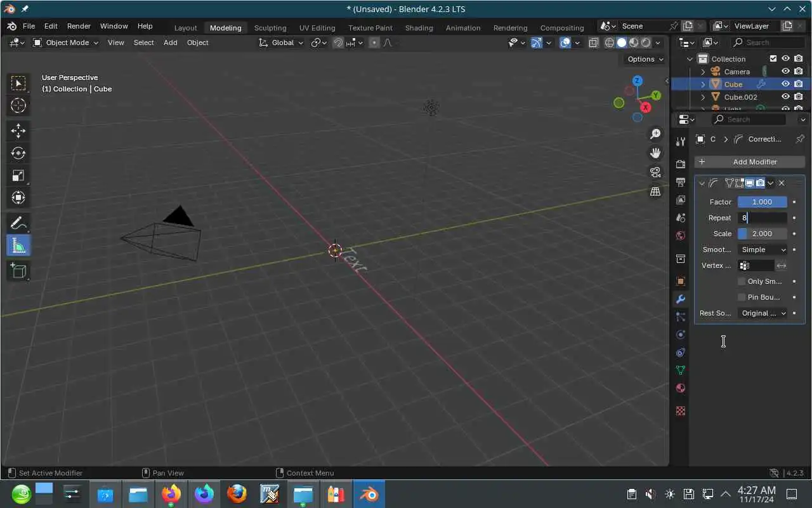Open the viewport Options dropdown
The width and height of the screenshot is (812, 508).
[x=645, y=59]
